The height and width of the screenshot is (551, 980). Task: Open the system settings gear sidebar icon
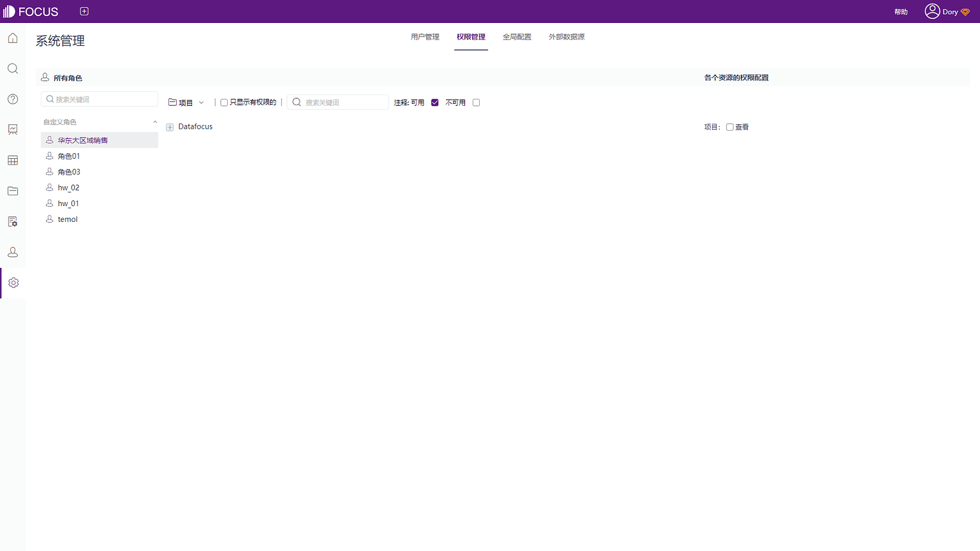(13, 283)
